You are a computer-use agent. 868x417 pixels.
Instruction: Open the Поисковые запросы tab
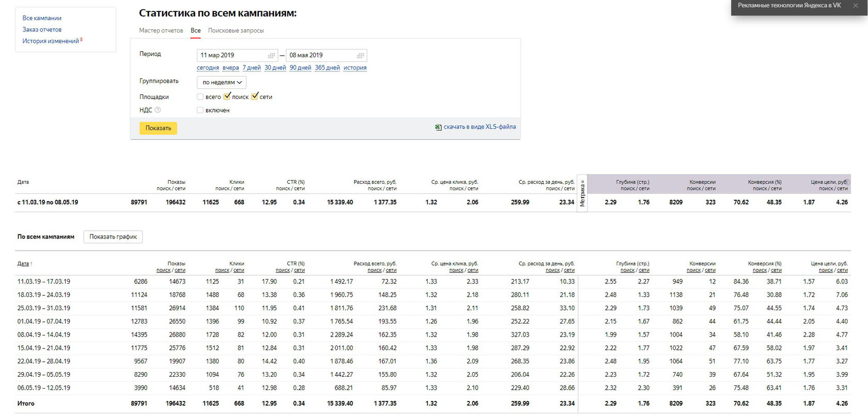(x=236, y=30)
